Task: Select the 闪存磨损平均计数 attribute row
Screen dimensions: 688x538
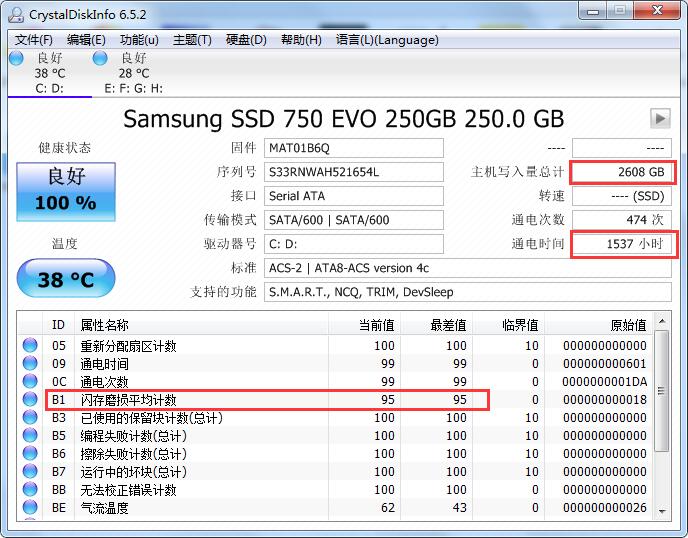Action: [336, 399]
